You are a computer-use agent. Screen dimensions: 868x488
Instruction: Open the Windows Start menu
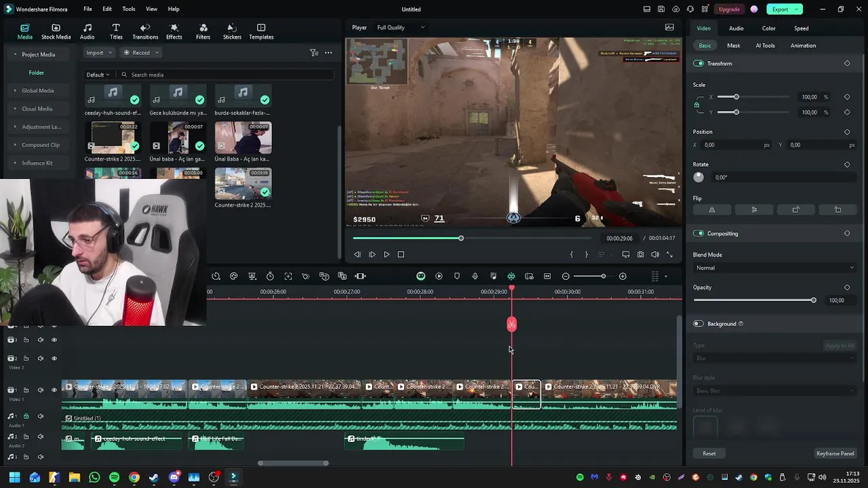pyautogui.click(x=14, y=477)
